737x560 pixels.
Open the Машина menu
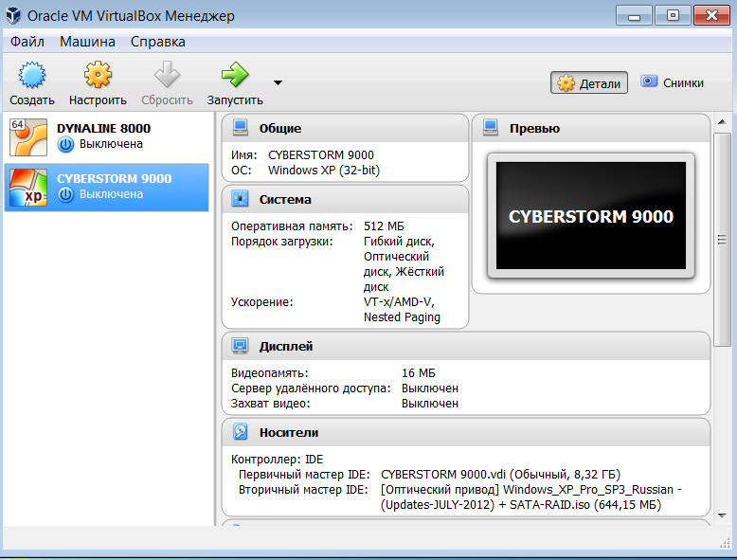tap(87, 42)
